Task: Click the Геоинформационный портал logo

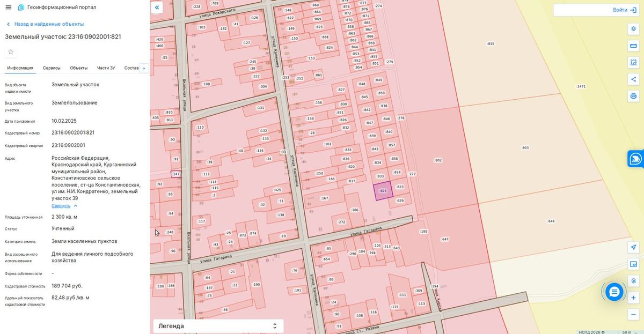Action: pyautogui.click(x=57, y=8)
